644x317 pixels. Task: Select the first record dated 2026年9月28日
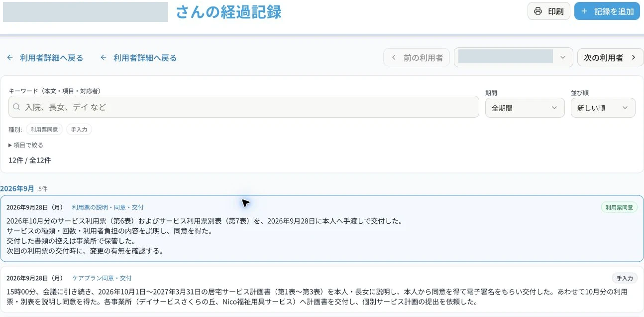322,229
